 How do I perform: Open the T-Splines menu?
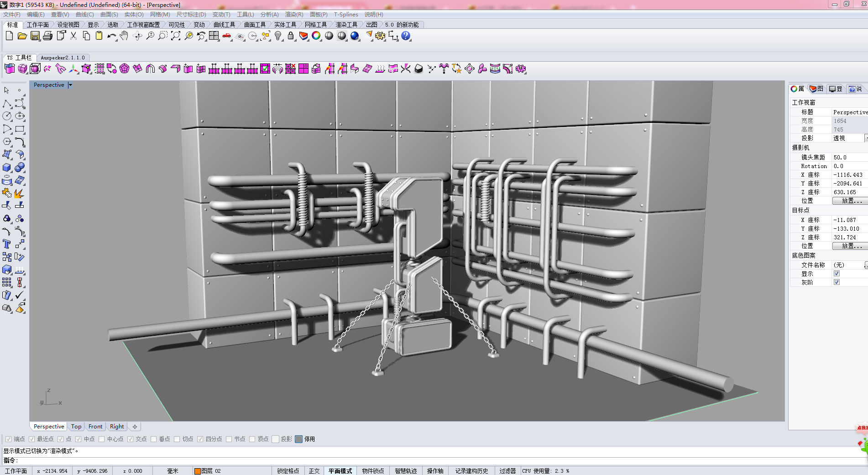(346, 15)
